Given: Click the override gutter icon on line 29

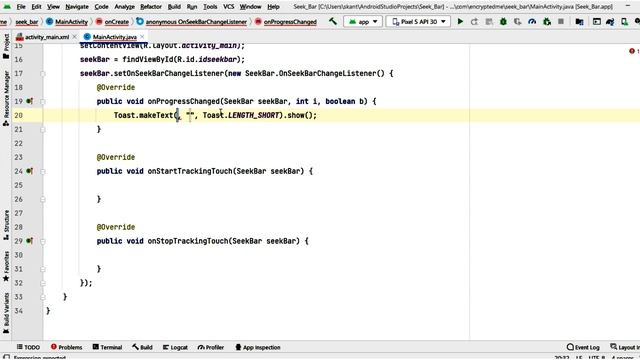Looking at the screenshot, I should pos(29,241).
